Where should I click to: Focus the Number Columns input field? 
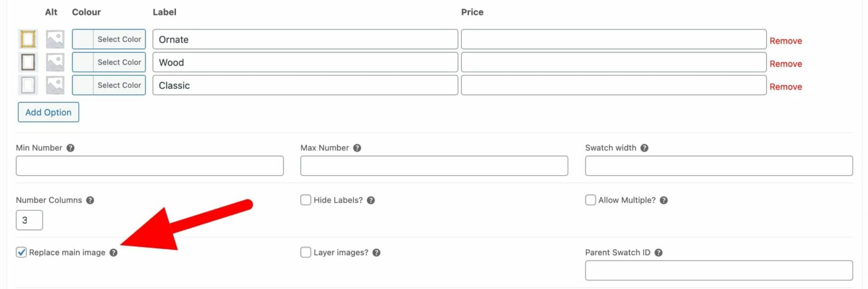tap(29, 220)
